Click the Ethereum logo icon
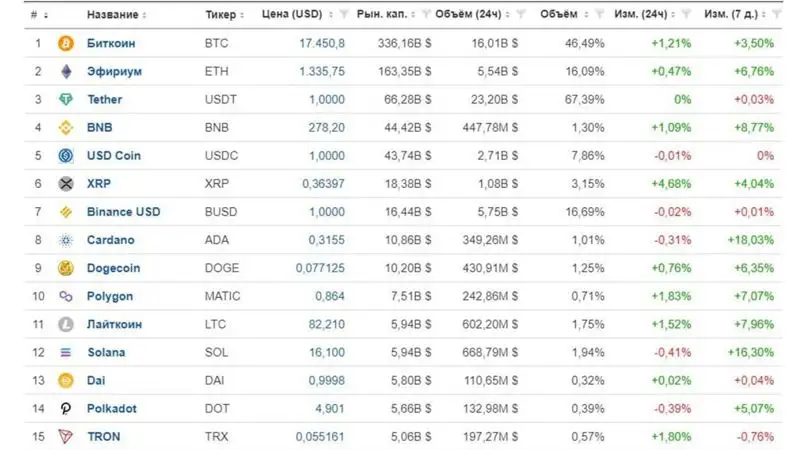The width and height of the screenshot is (800, 450). point(67,72)
